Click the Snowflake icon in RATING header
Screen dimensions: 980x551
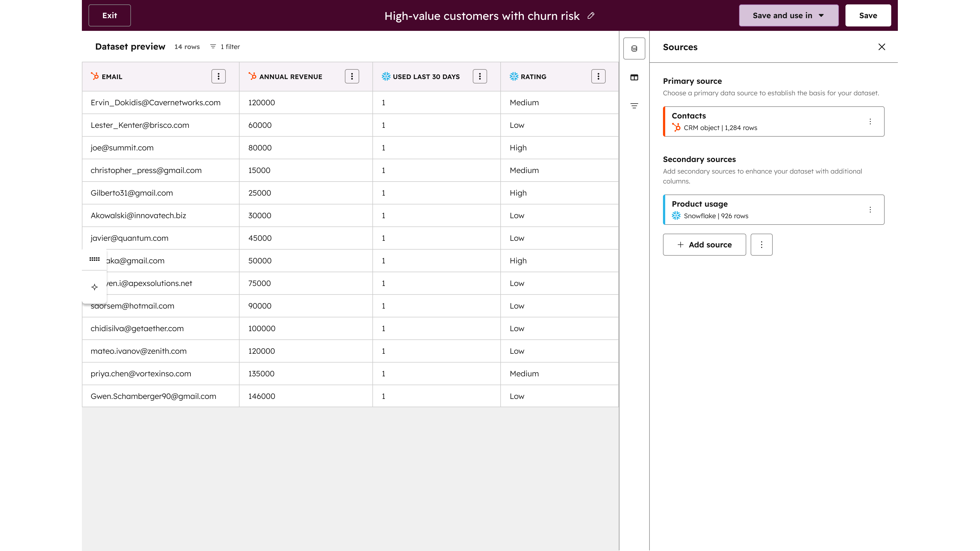pos(513,76)
